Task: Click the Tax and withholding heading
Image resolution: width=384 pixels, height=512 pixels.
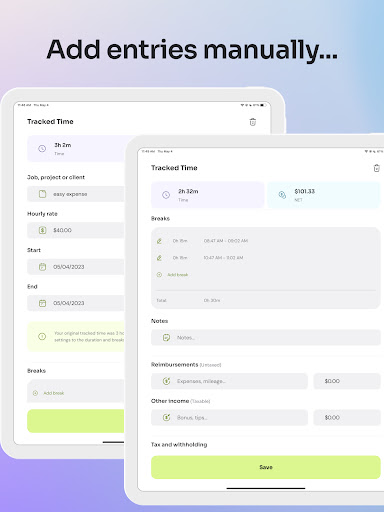Action: (179, 445)
